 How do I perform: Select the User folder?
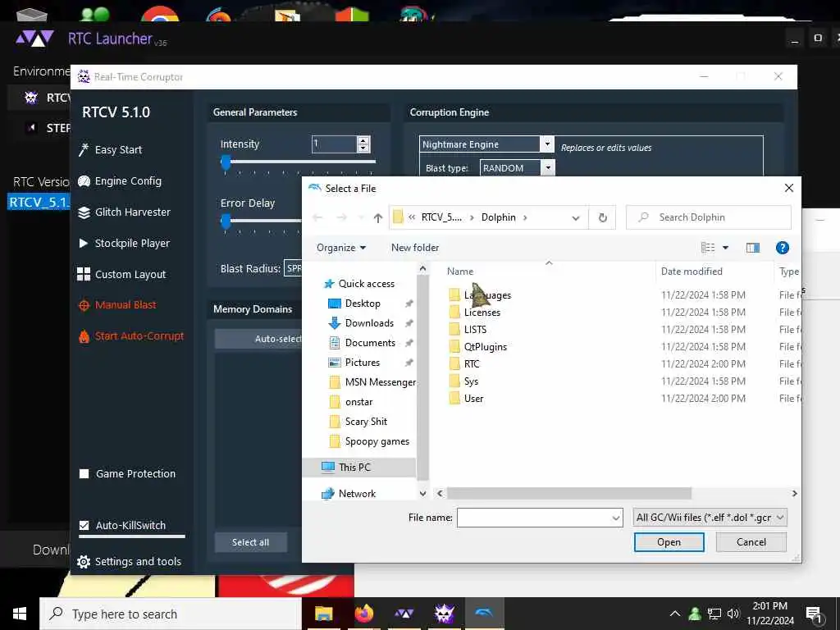[x=473, y=399]
